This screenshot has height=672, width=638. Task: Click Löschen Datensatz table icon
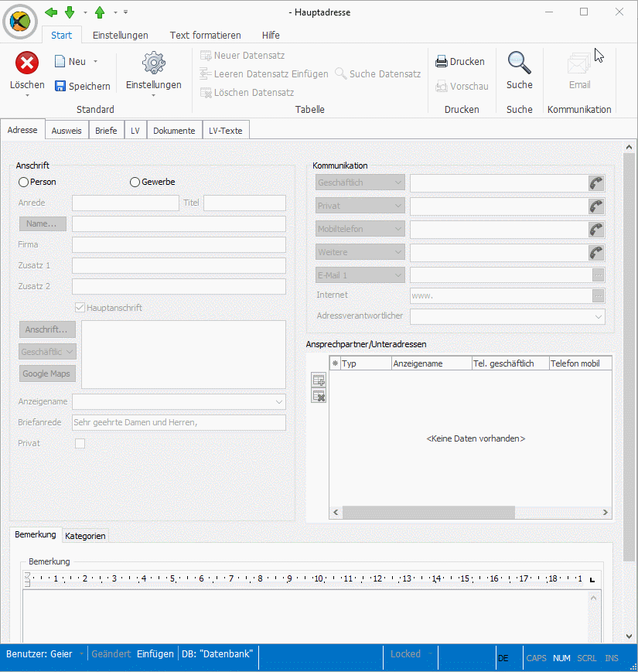pos(206,92)
